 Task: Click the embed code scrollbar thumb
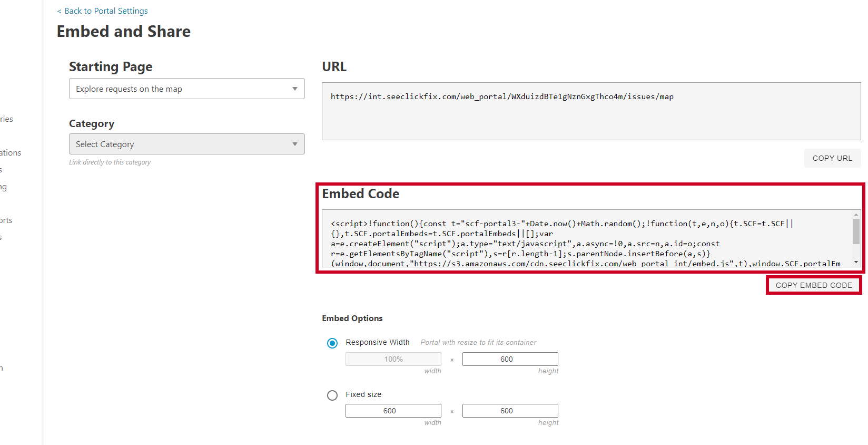click(856, 231)
